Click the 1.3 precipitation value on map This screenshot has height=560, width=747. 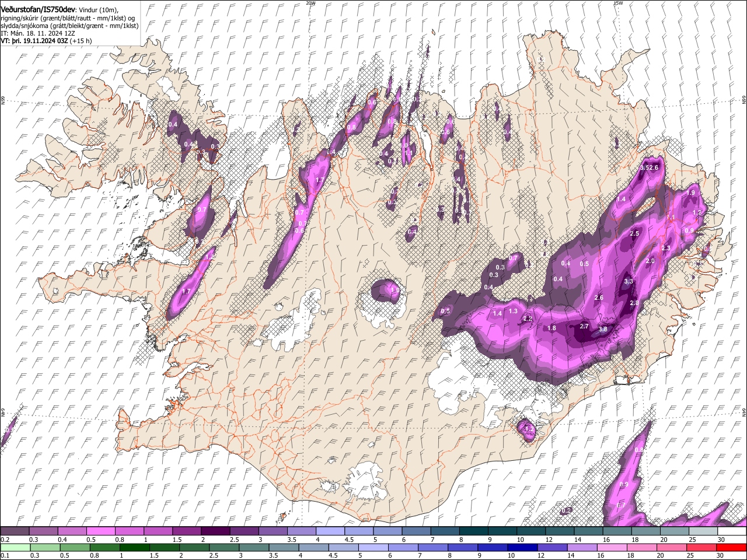(x=514, y=311)
